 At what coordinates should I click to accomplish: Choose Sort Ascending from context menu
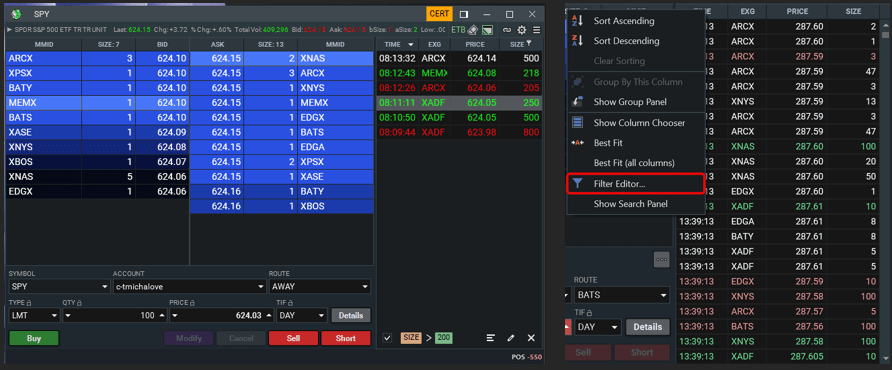(x=623, y=21)
